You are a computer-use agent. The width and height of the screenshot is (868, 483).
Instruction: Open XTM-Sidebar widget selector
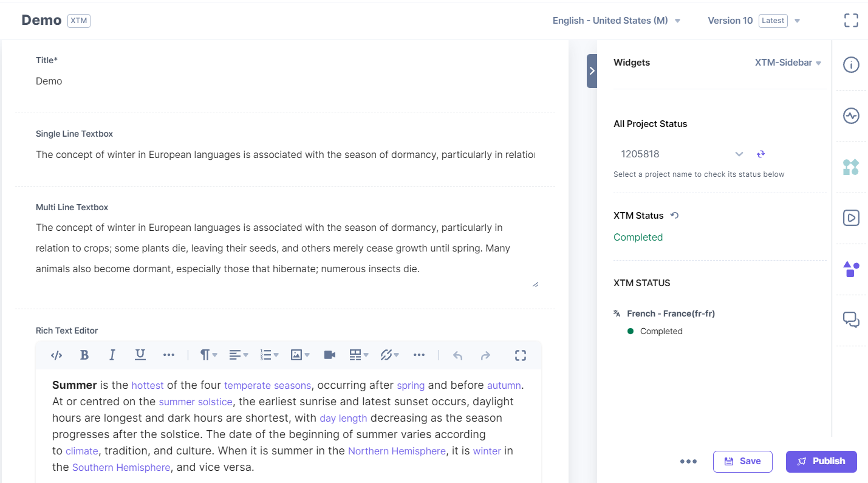click(x=788, y=63)
